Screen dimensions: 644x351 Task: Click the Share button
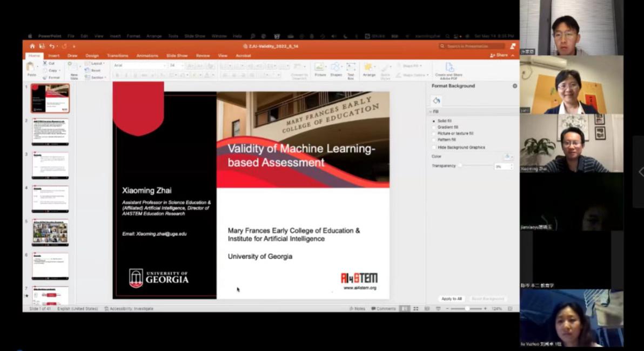(x=500, y=55)
